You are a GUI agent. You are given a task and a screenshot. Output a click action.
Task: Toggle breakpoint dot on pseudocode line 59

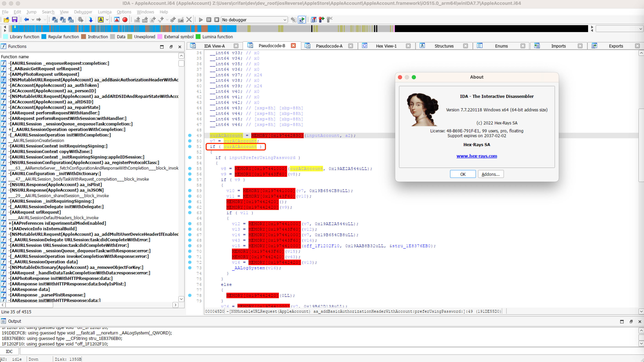click(x=190, y=191)
